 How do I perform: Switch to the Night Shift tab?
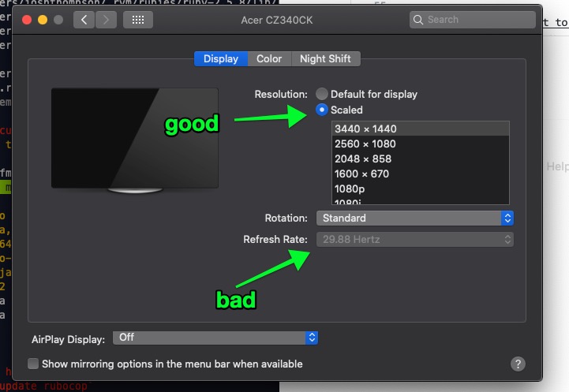click(x=325, y=59)
